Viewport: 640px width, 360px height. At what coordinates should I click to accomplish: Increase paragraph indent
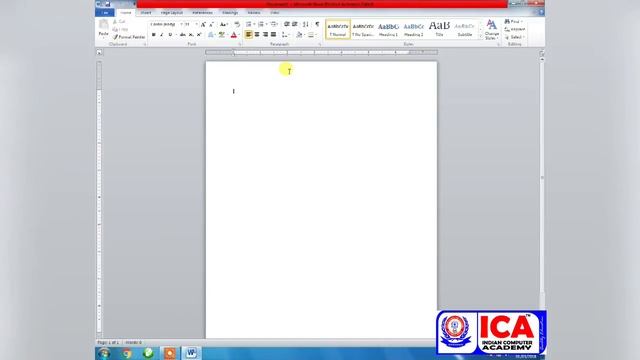(295, 24)
